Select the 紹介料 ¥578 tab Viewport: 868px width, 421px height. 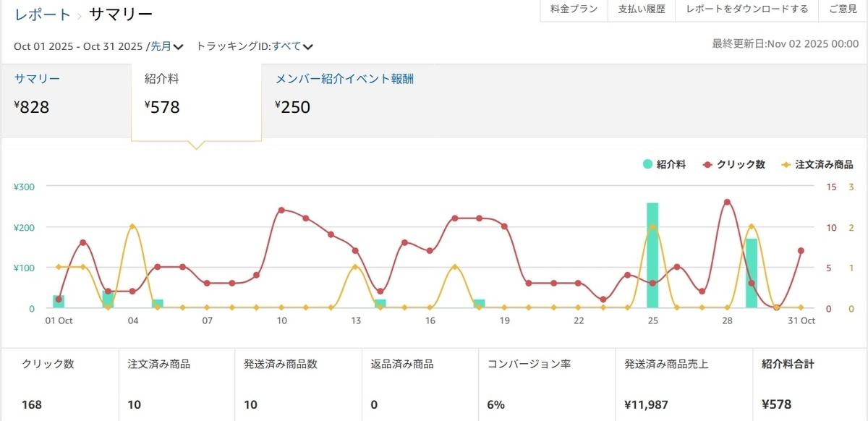(196, 100)
